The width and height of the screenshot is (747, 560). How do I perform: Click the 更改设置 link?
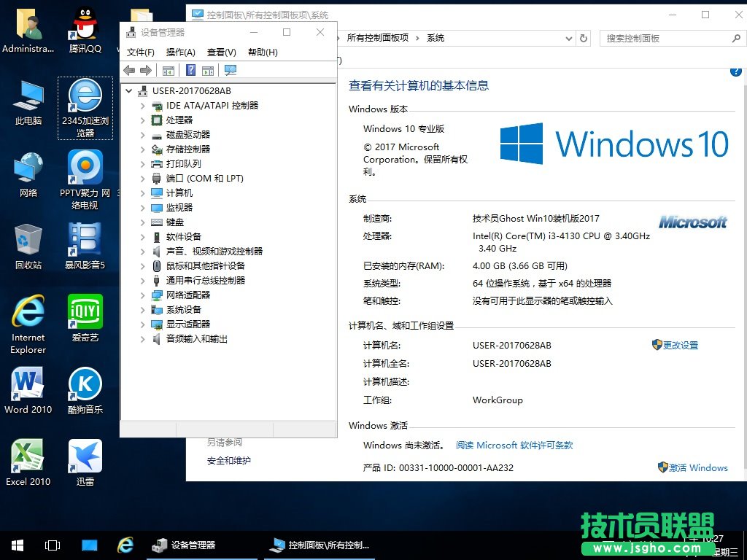tap(681, 345)
